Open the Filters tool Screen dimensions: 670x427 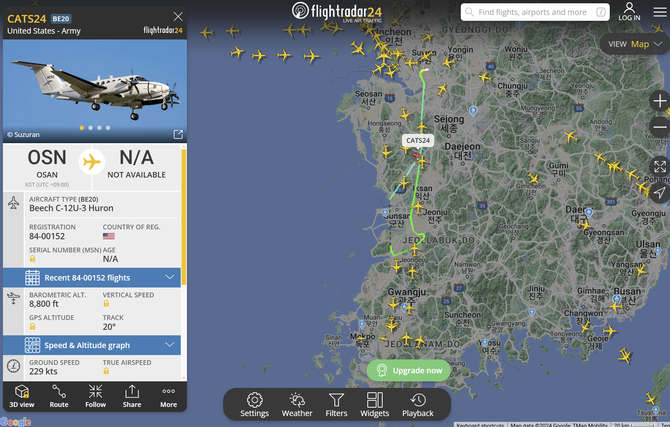[x=337, y=404]
